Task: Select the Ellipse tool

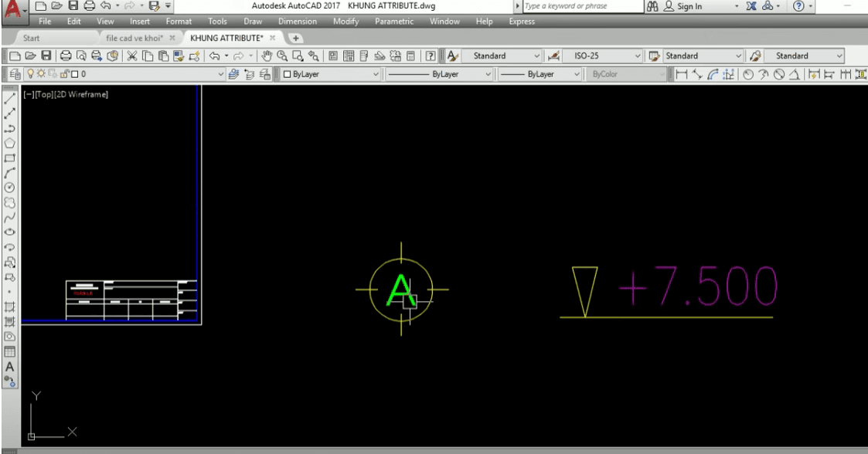Action: point(9,232)
